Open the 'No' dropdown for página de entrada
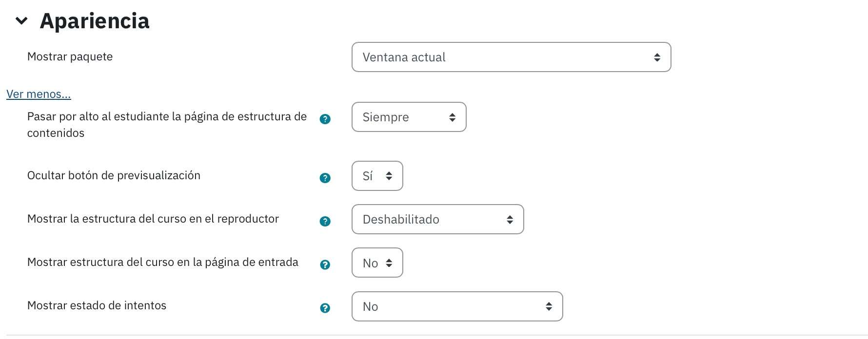The height and width of the screenshot is (339, 868). 377,263
